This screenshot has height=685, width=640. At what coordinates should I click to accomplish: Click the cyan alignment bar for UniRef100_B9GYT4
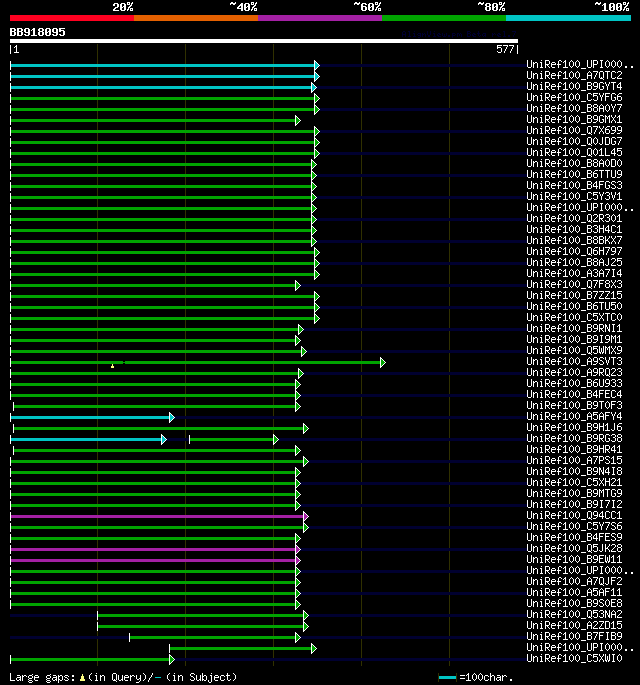click(x=163, y=87)
